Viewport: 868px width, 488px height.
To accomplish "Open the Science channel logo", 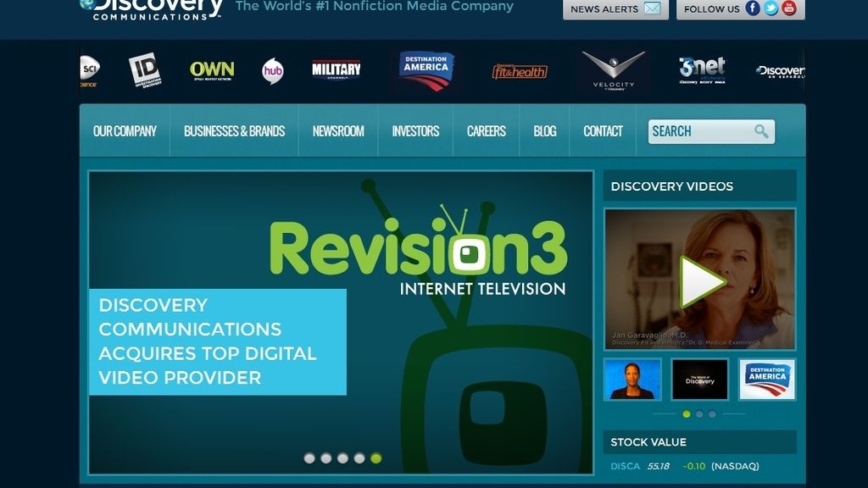I will [90, 71].
